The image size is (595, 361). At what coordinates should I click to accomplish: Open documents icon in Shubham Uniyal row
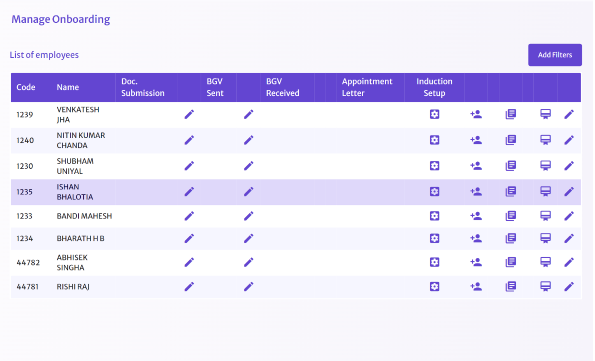click(511, 166)
